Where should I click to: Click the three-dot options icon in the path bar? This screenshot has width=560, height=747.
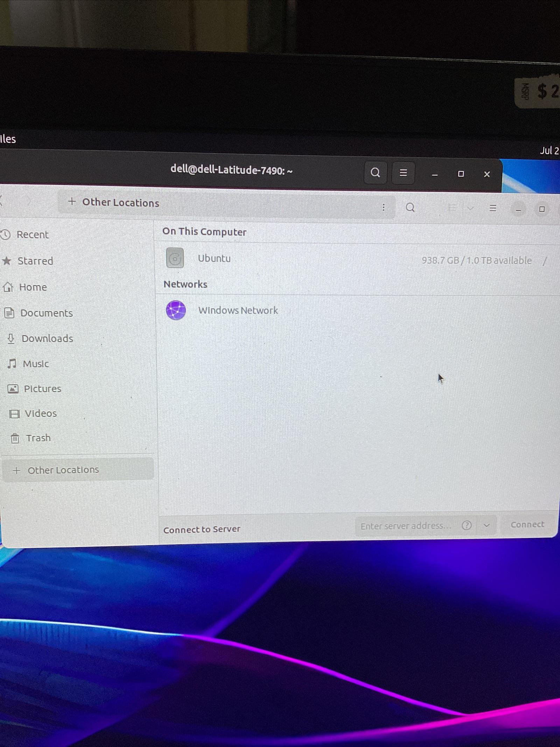click(384, 207)
